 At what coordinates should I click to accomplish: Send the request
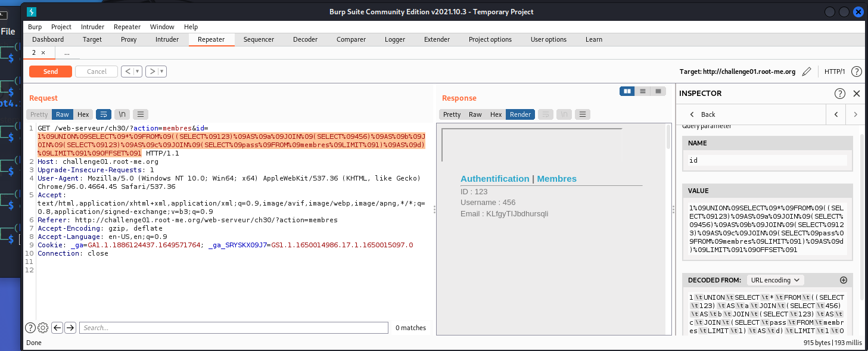coord(51,72)
